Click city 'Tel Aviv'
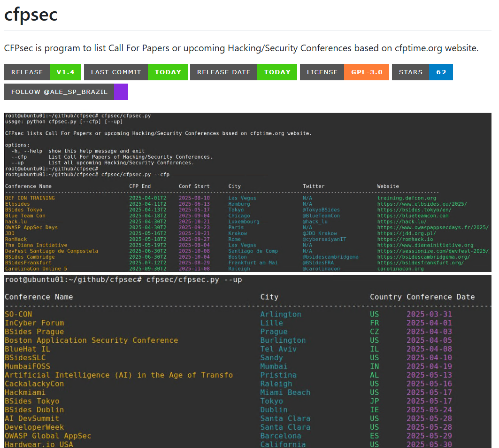 coord(278,349)
